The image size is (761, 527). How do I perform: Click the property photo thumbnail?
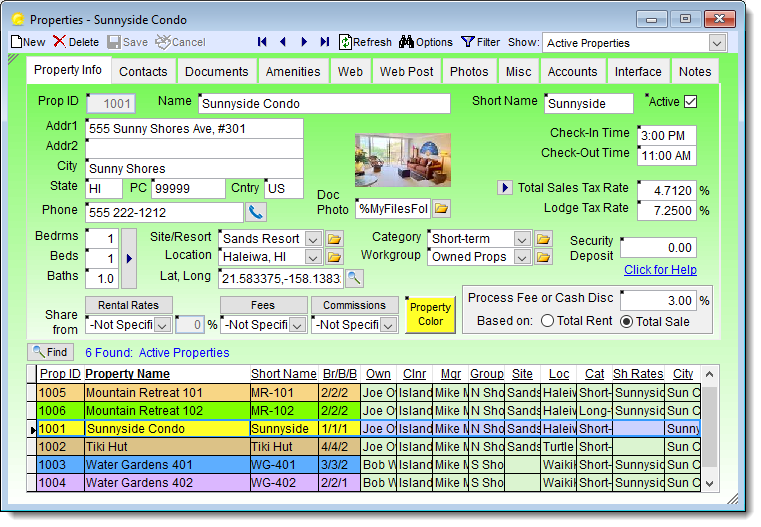(x=403, y=160)
